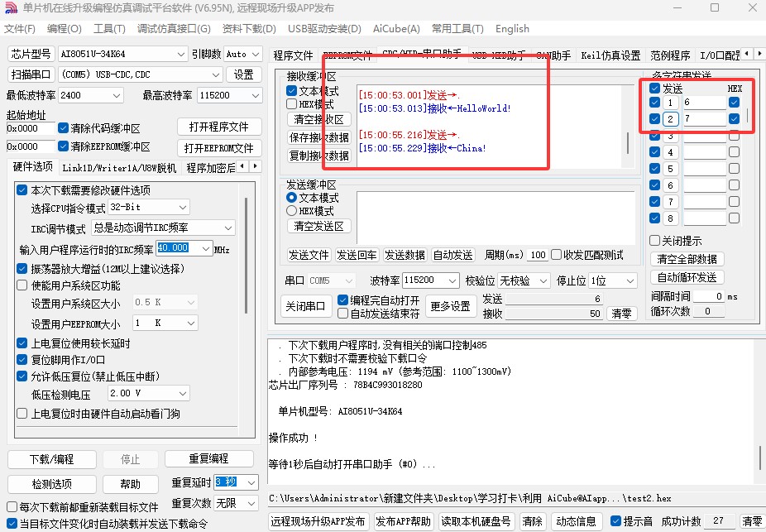Open 低压检测电压 2.00 V dropdown

(x=183, y=393)
